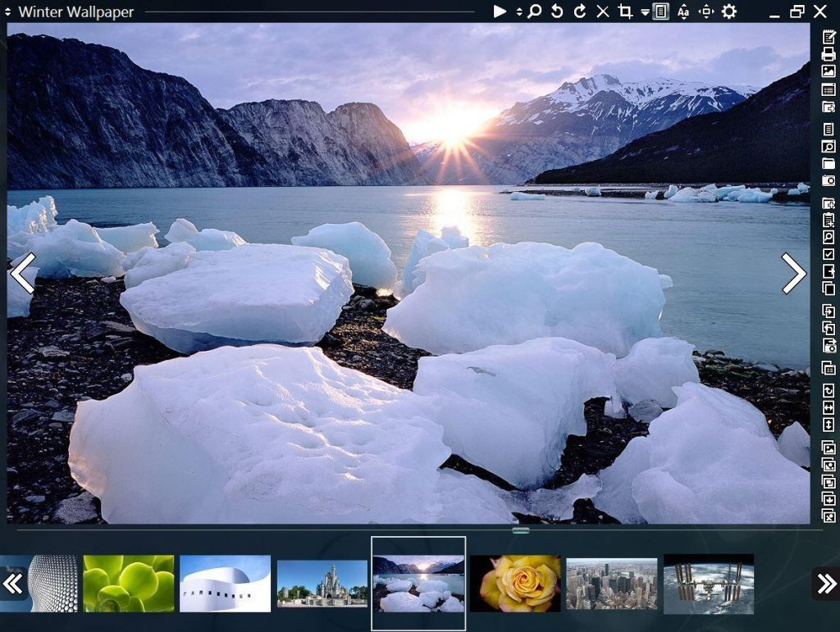This screenshot has height=632, width=840.
Task: Rotate the image counterclockwise
Action: [557, 12]
